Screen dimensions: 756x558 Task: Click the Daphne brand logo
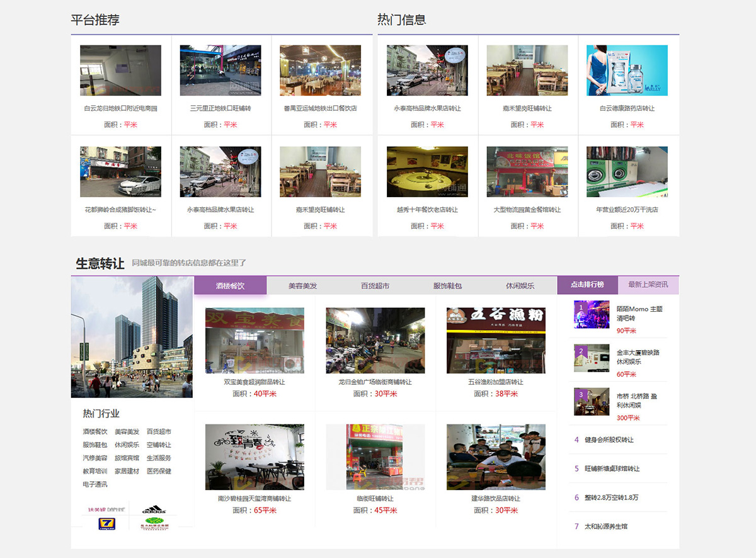(x=106, y=509)
